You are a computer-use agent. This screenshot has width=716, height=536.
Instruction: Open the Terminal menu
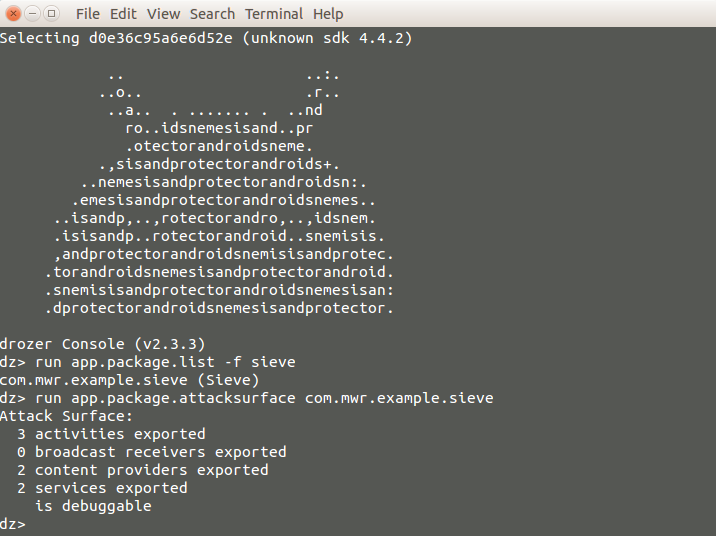[x=274, y=14]
